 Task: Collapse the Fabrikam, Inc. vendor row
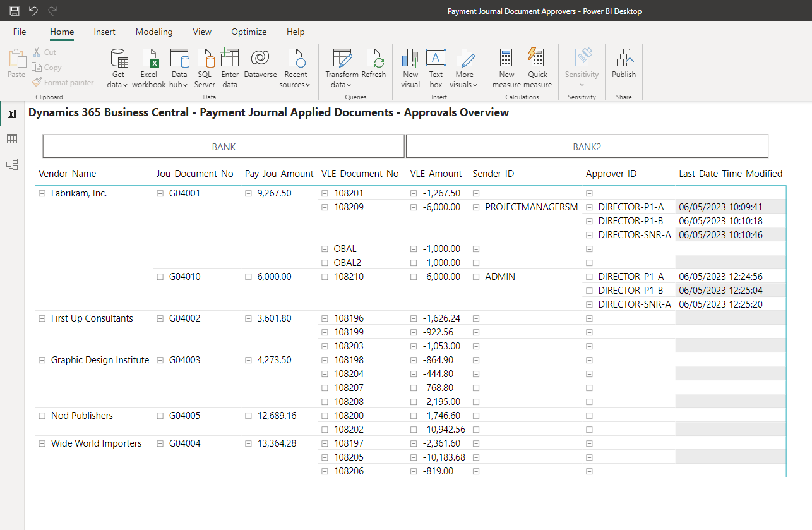[42, 193]
